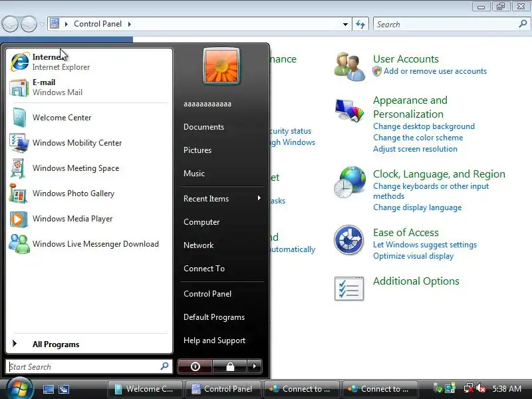
Task: Click the Start Search magnifier icon
Action: 164,366
